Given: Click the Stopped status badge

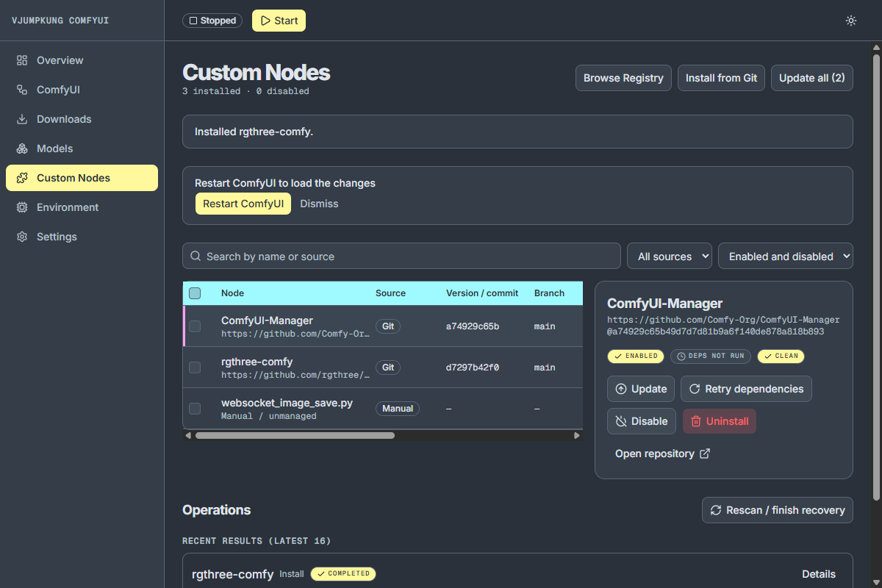Looking at the screenshot, I should 214,21.
